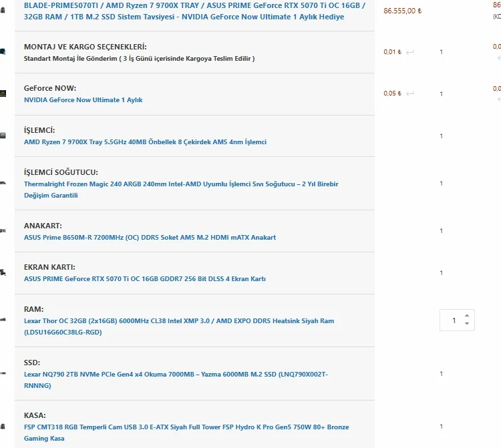Click thumbnail of the SSD row
The width and height of the screenshot is (501, 448).
3,373
